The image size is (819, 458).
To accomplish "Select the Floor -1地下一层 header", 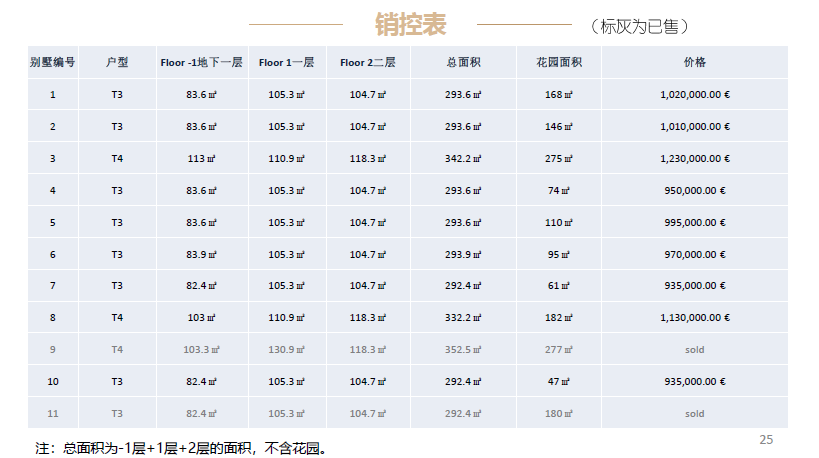I will click(202, 62).
